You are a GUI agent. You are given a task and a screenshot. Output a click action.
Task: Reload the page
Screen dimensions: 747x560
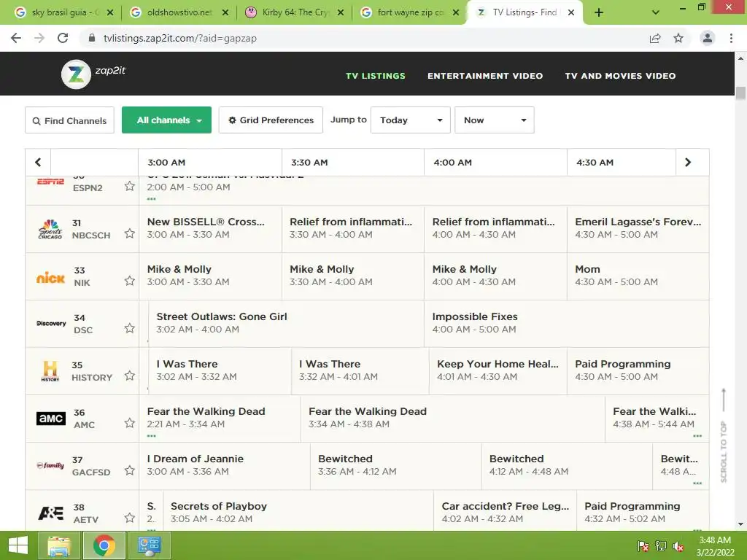63,38
